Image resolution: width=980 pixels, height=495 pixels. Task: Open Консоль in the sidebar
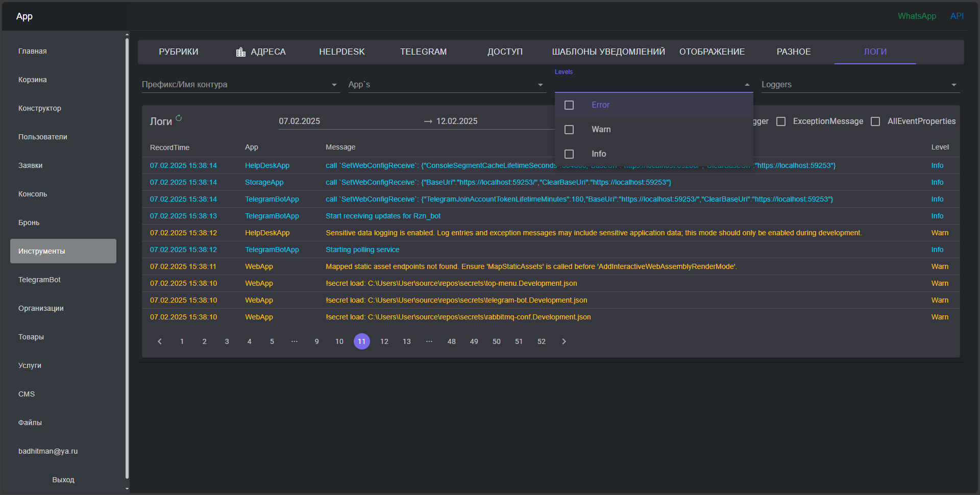pos(63,194)
